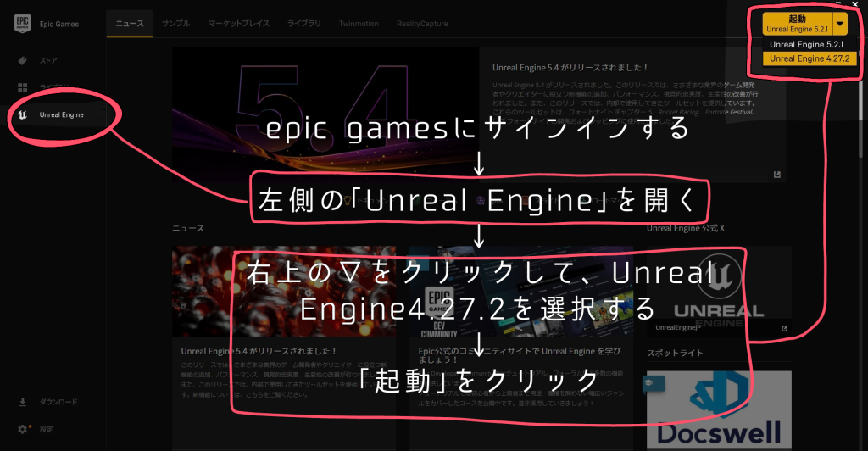Switch to the サンプル tab
Image resolution: width=868 pixels, height=451 pixels.
click(x=175, y=23)
